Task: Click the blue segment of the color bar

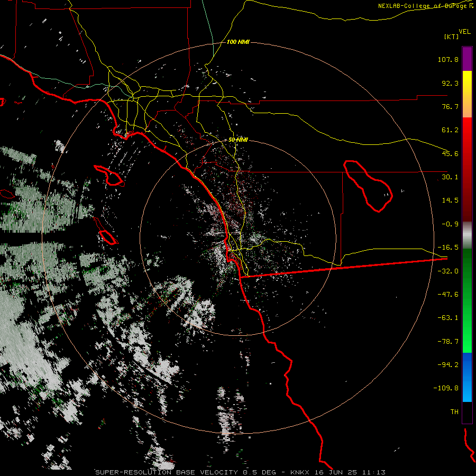Action: 467,377
